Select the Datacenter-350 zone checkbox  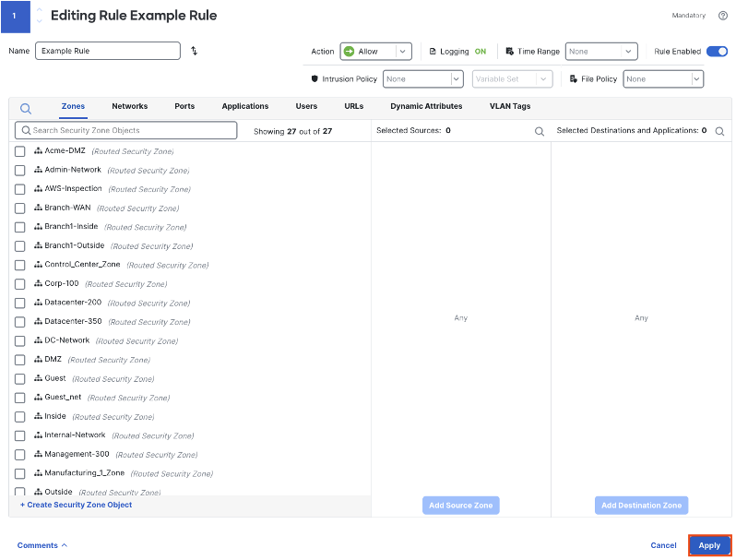pyautogui.click(x=19, y=322)
